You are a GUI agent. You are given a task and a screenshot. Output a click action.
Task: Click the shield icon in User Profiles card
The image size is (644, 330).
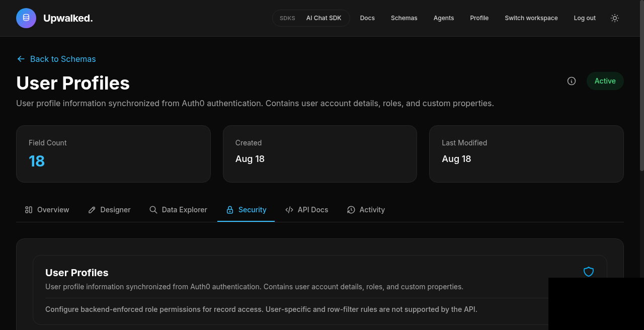(x=589, y=272)
